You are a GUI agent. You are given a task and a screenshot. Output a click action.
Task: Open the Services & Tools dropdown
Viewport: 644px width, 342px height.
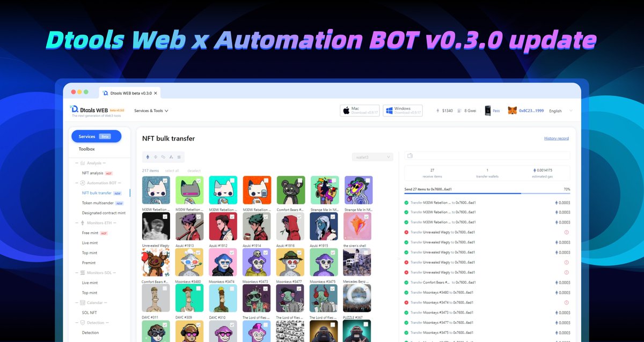tap(151, 111)
